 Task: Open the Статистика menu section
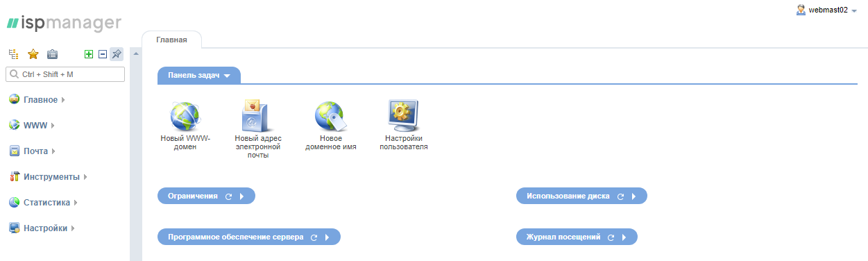[x=47, y=203]
